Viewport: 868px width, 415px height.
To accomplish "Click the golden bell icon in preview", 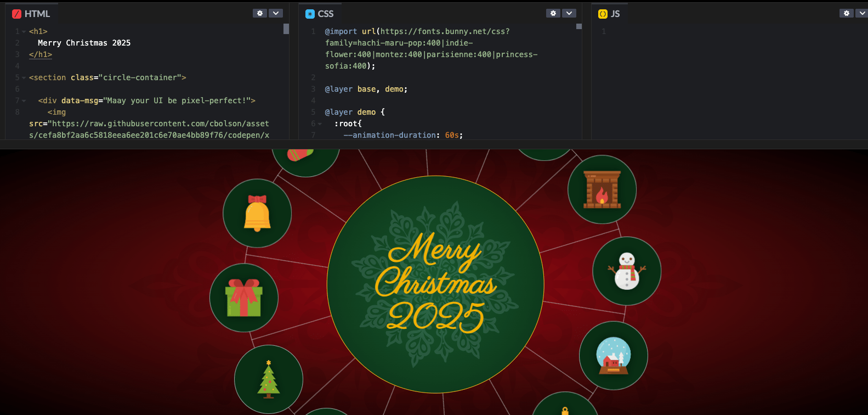I will 257,214.
